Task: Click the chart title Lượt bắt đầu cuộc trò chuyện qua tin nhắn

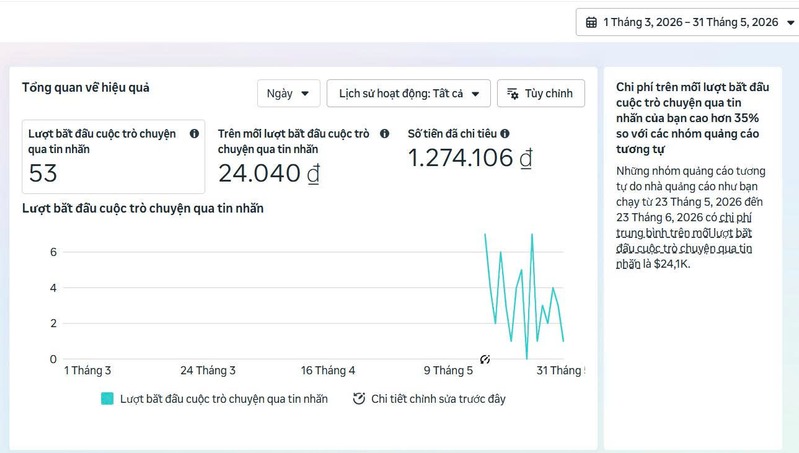Action: [143, 208]
